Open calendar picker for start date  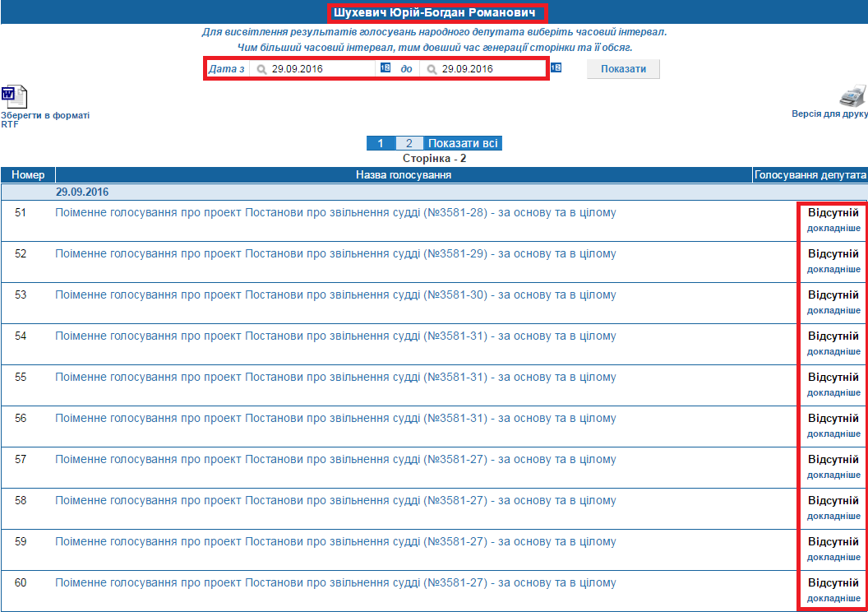[386, 68]
